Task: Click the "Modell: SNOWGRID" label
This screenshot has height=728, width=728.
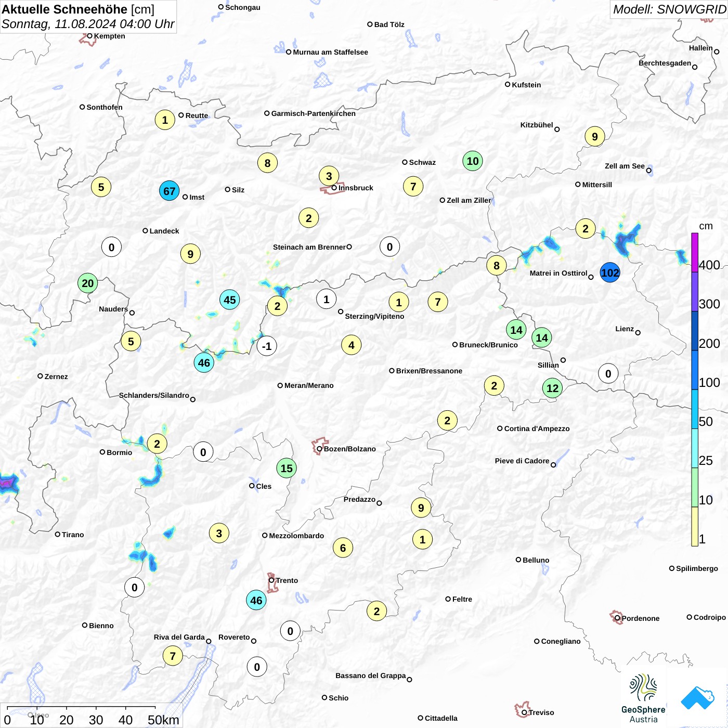Action: [x=669, y=9]
